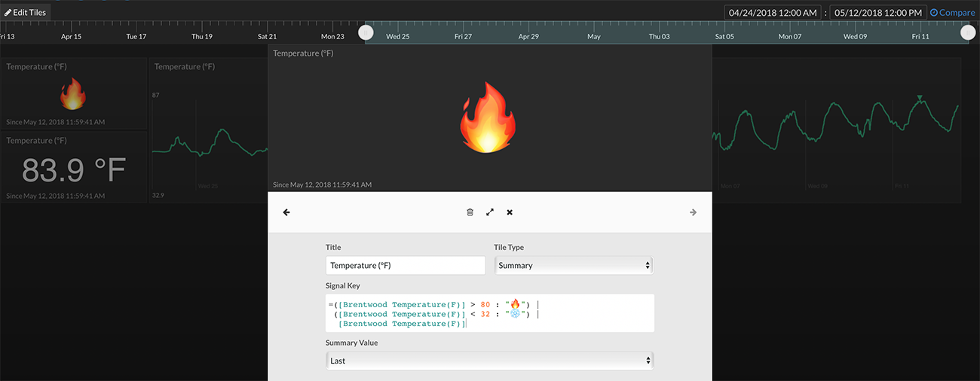Click the trash icon to delete tile
Viewport: 980px width, 381px height.
(470, 212)
